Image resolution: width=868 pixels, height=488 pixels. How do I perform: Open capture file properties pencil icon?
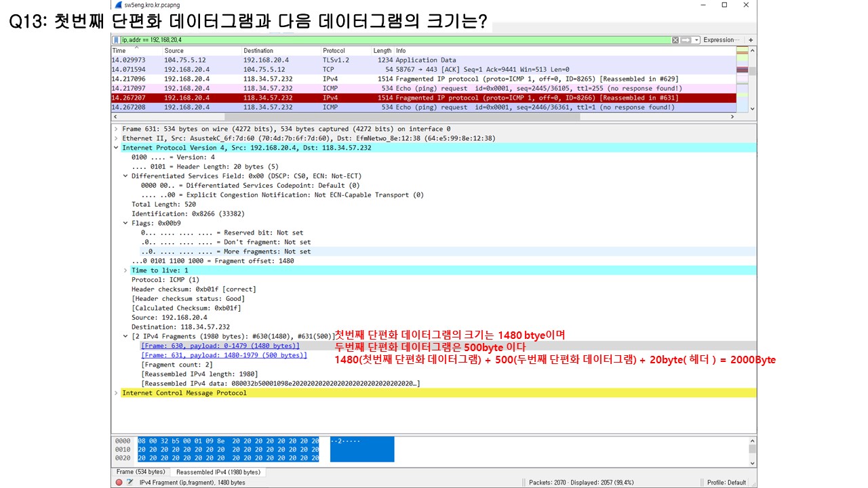130,483
